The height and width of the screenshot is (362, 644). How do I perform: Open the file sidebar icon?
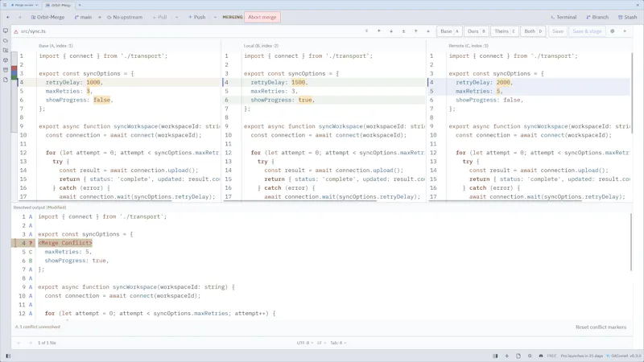(x=6, y=80)
